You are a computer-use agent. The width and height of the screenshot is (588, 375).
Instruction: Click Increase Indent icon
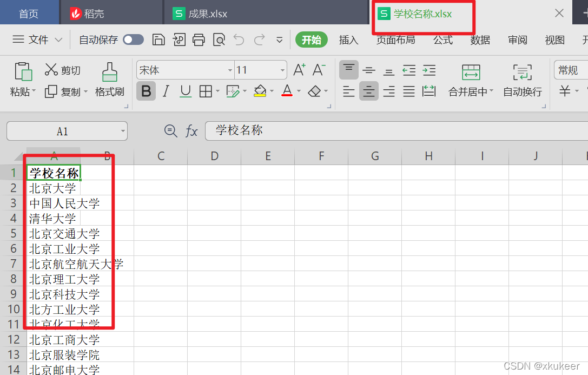point(429,70)
